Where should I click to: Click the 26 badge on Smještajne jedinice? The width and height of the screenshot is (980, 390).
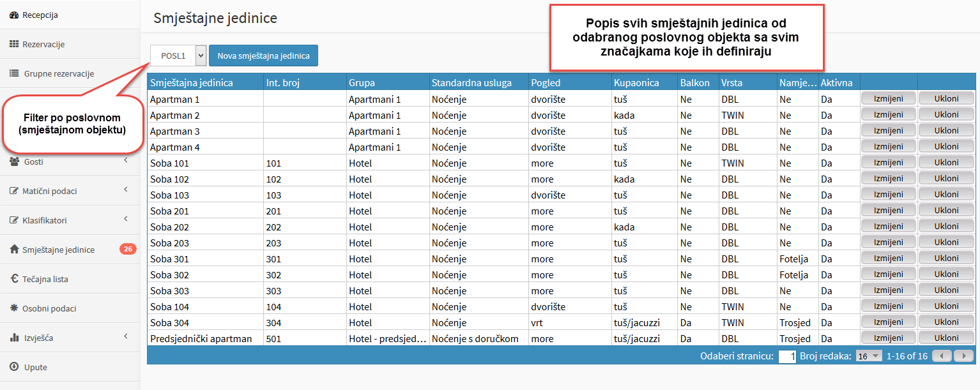tap(128, 249)
